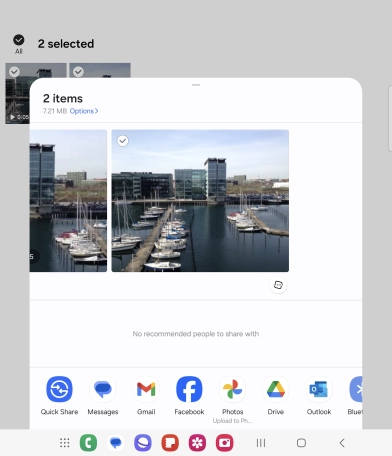Screen dimensions: 392x456
Task: Select the Bluetooth share option
Action: [x=356, y=389]
